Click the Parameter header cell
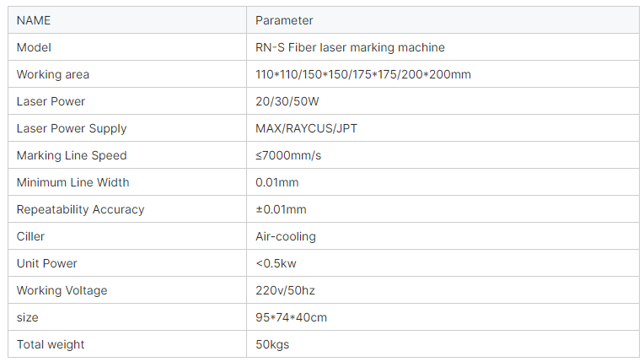644x362 pixels. 284,20
